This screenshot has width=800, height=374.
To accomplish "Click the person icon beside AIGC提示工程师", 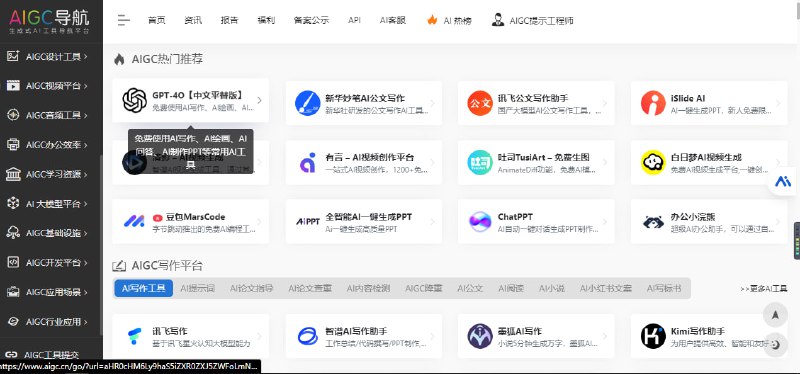I will (x=497, y=20).
